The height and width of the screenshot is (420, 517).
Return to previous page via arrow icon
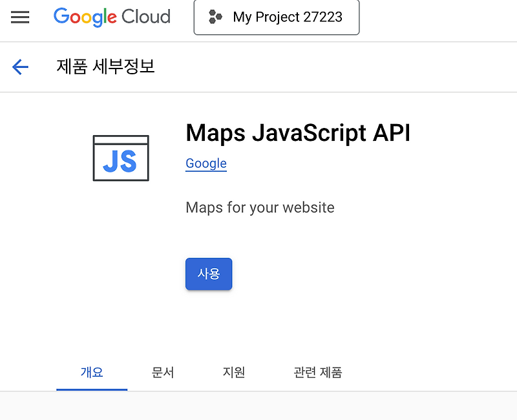point(20,67)
